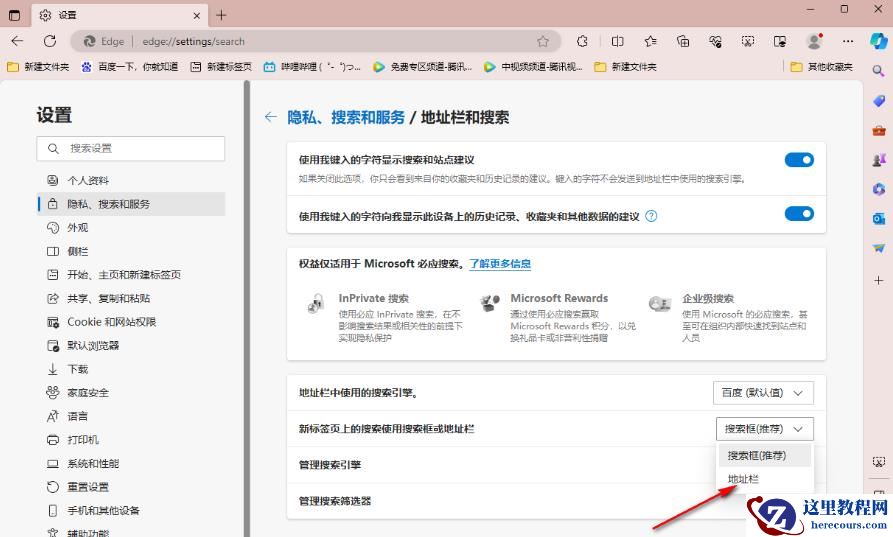Open 语言 settings section

coord(132,416)
